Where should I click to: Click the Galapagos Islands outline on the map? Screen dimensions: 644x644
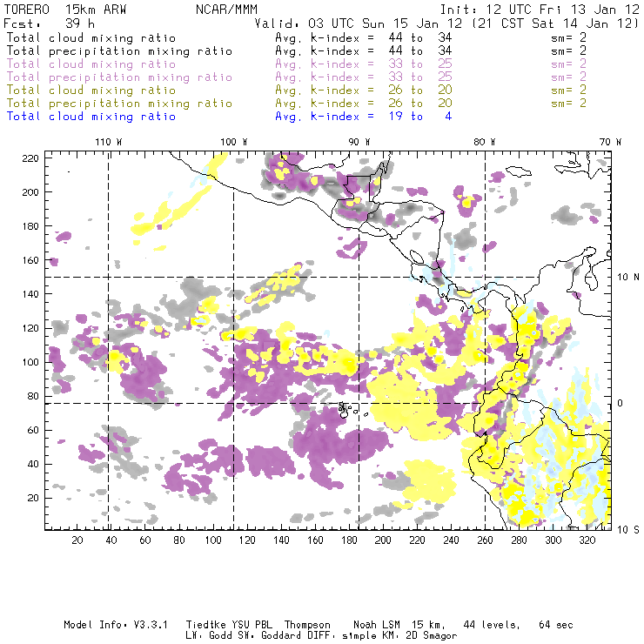point(352,410)
